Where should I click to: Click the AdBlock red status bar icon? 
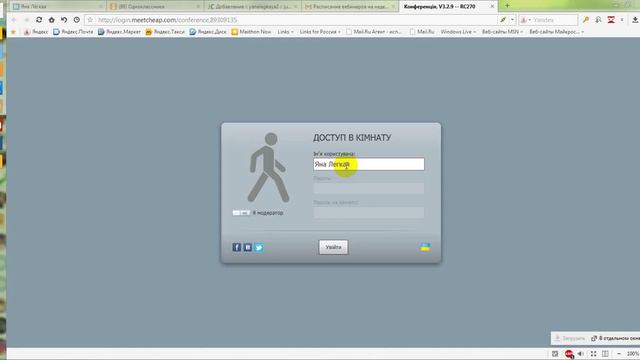coord(569,354)
